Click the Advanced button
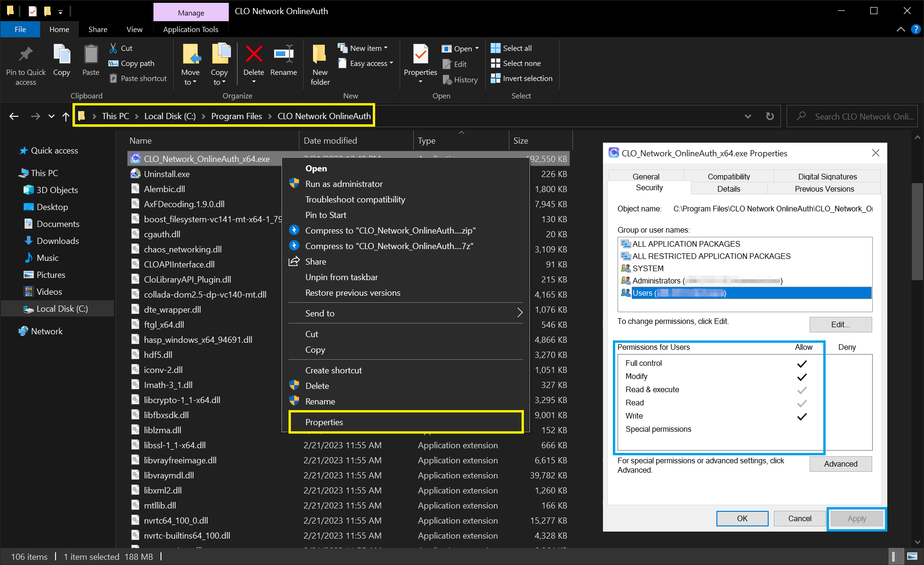The height and width of the screenshot is (565, 924). click(x=840, y=464)
